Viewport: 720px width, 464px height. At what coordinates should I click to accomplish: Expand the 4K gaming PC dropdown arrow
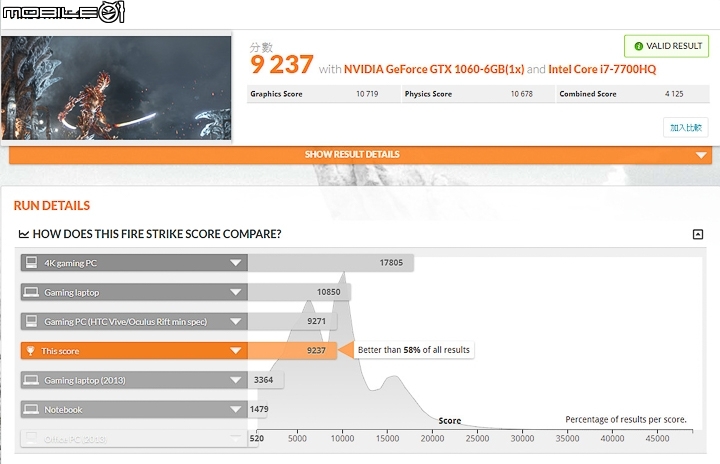(236, 263)
